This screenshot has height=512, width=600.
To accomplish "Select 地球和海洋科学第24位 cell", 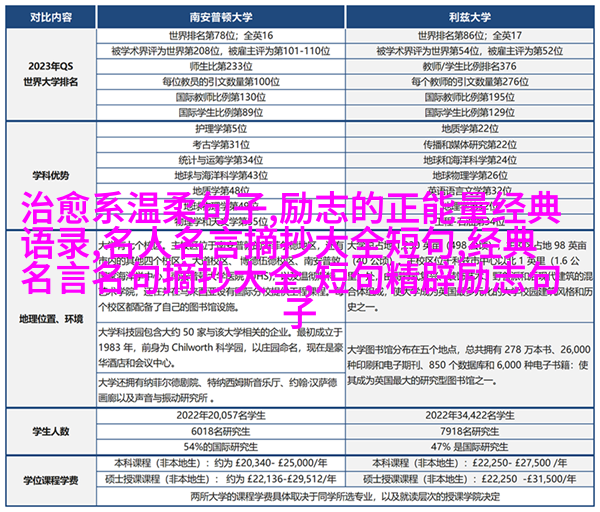I will pyautogui.click(x=470, y=160).
